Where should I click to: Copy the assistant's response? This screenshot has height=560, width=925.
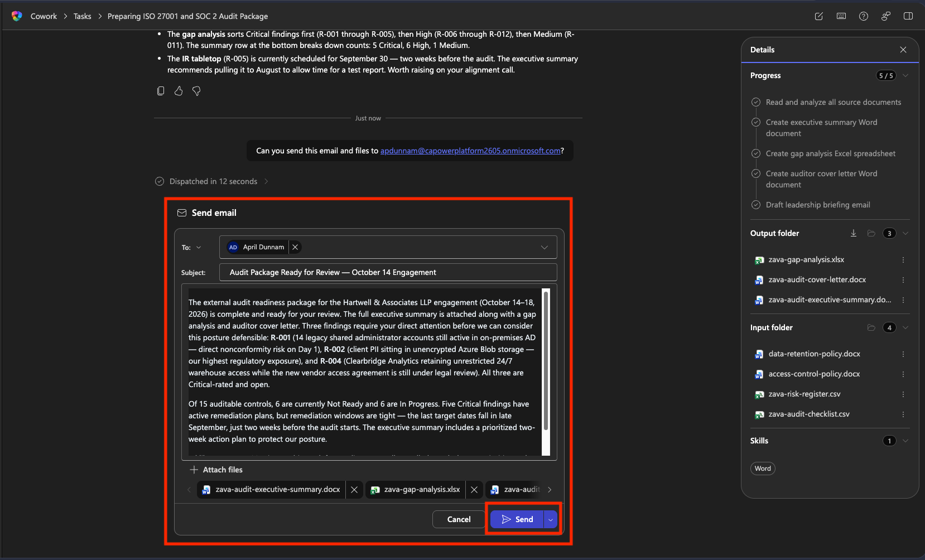coord(161,91)
